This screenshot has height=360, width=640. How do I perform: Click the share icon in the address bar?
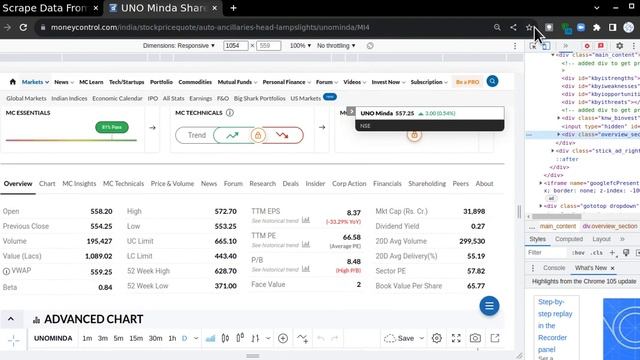tap(513, 27)
